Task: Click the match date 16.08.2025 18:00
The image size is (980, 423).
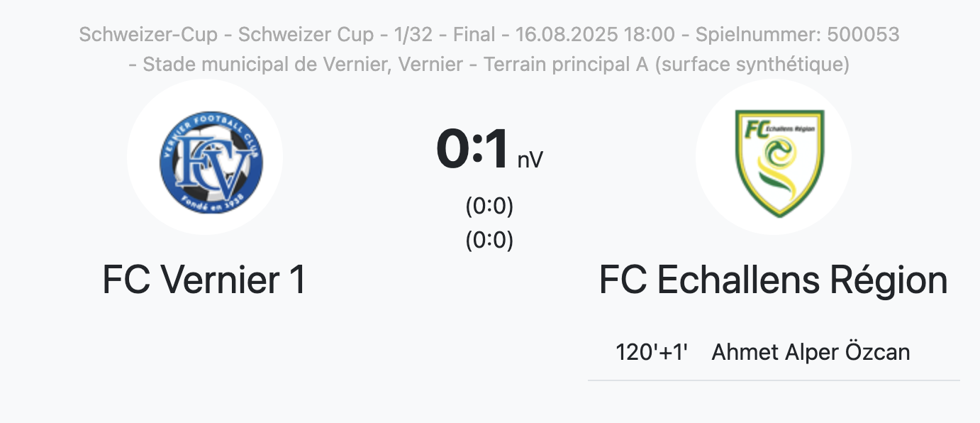Action: pos(595,33)
